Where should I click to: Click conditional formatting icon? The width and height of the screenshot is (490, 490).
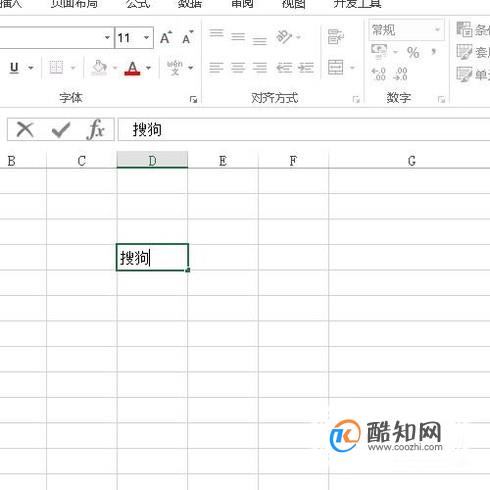click(464, 29)
